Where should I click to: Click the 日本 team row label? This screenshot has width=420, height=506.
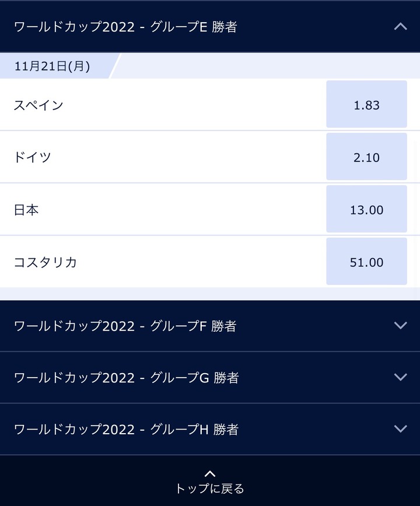26,210
